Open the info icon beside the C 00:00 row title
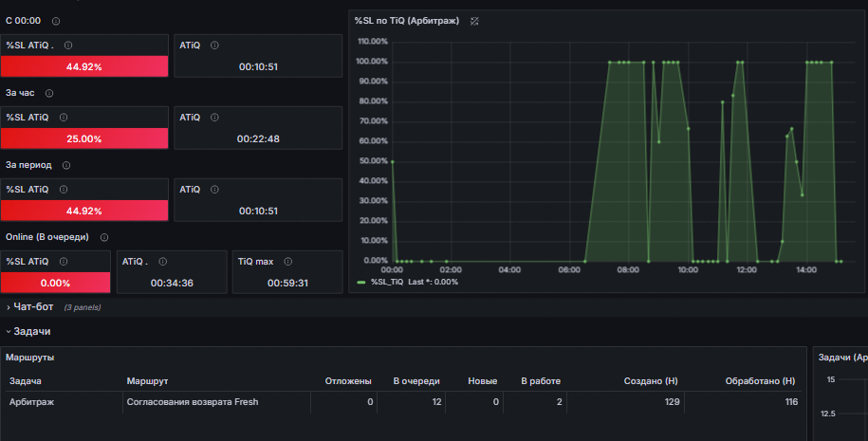Image resolution: width=868 pixels, height=441 pixels. (56, 21)
